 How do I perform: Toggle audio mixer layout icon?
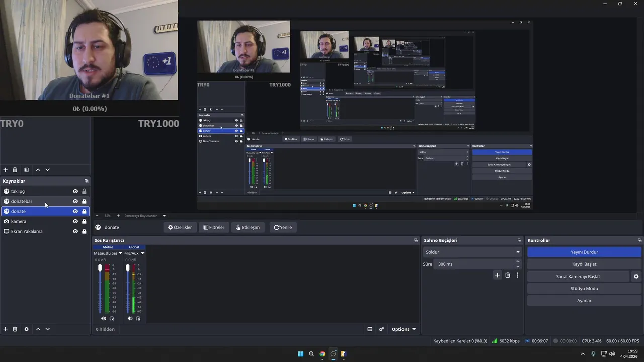tap(370, 329)
